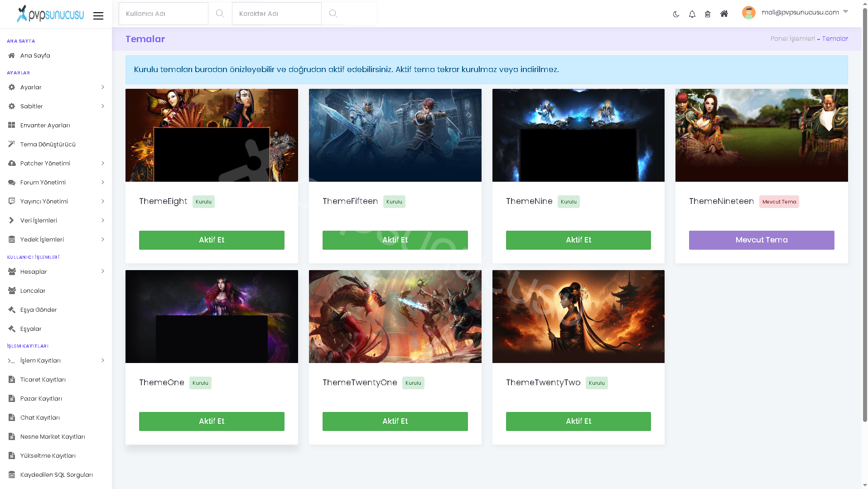
Task: Click Aktif Et under ThemeTwentyTwo
Action: (579, 421)
